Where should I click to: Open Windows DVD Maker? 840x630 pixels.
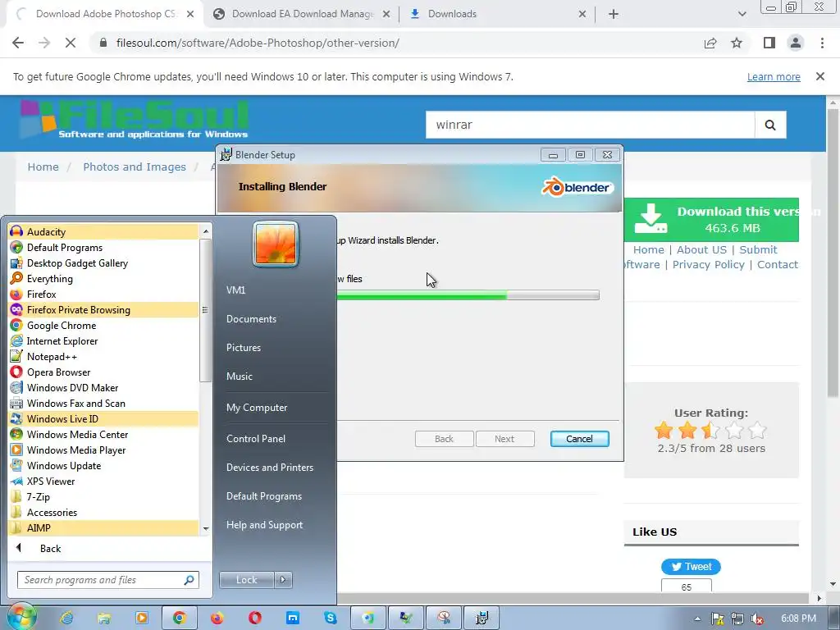(x=103, y=387)
